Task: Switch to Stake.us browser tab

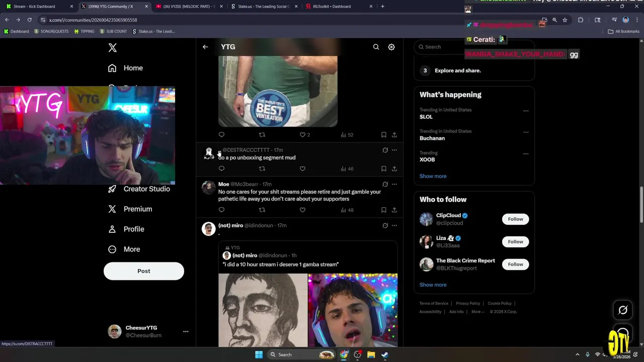Action: (x=264, y=7)
